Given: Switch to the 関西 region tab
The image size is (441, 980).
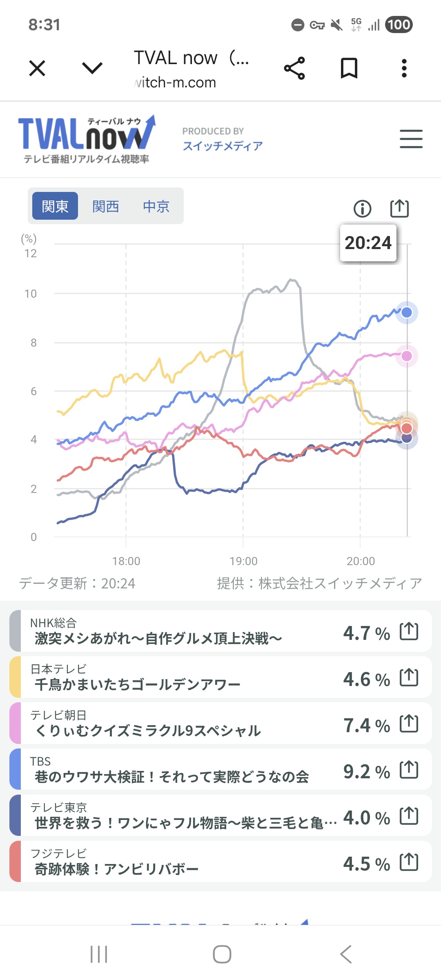Looking at the screenshot, I should pos(106,206).
